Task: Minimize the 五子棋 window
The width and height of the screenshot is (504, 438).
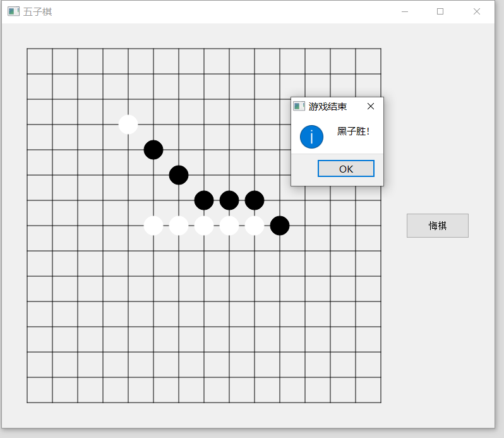Action: [405, 11]
